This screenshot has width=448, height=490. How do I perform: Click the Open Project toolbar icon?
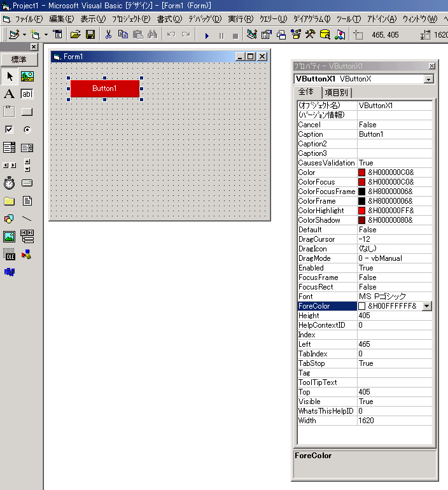point(75,34)
